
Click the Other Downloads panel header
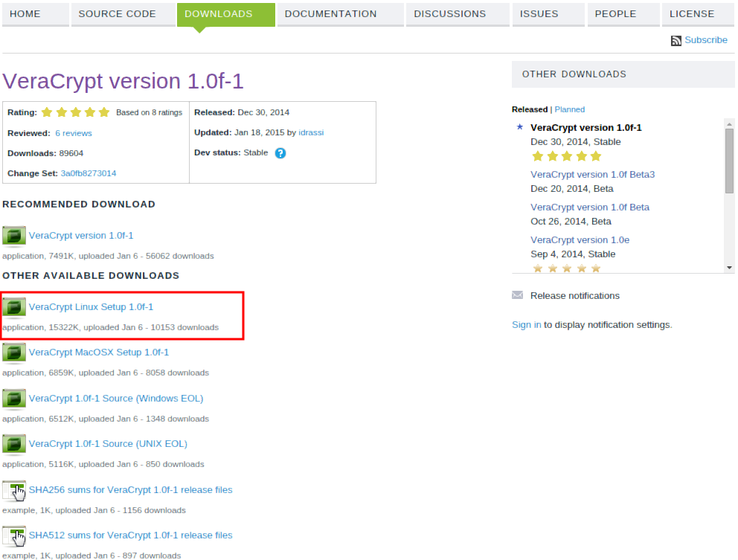point(623,74)
